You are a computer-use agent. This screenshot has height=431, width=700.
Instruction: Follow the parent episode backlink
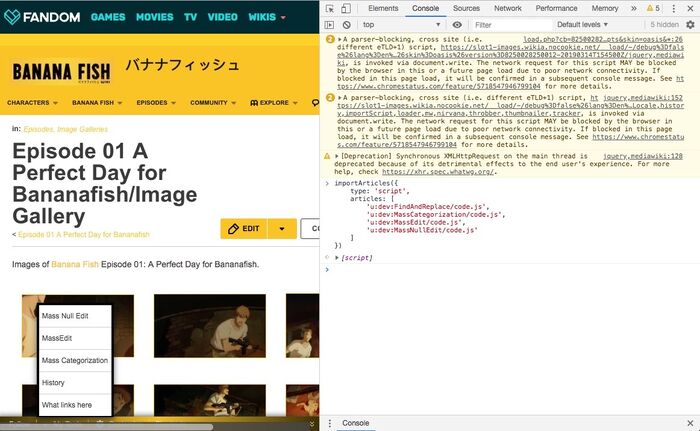coord(84,234)
